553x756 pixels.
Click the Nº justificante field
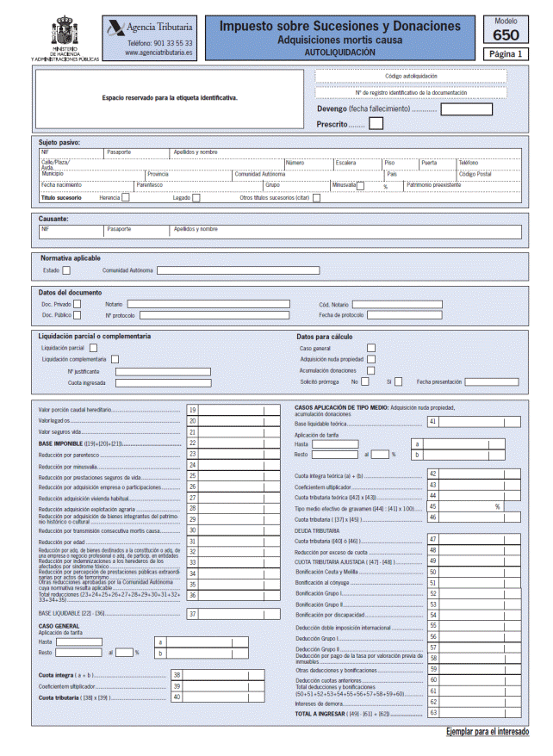163,372
